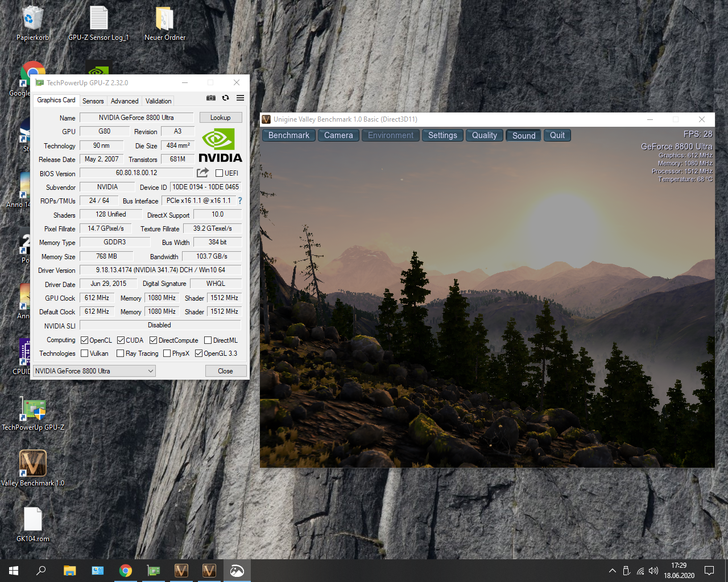This screenshot has width=728, height=582.
Task: Toggle the DirectCompute checkbox
Action: tap(153, 340)
